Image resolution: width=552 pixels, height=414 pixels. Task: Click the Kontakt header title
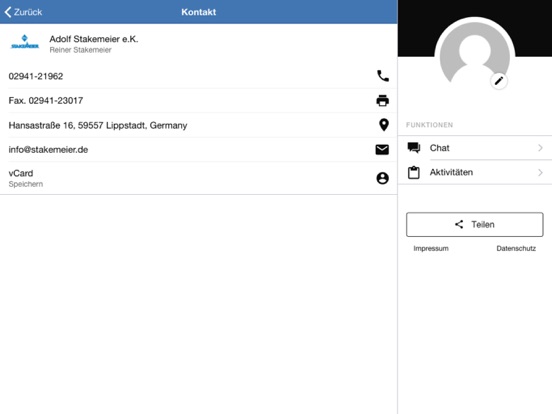click(x=199, y=12)
